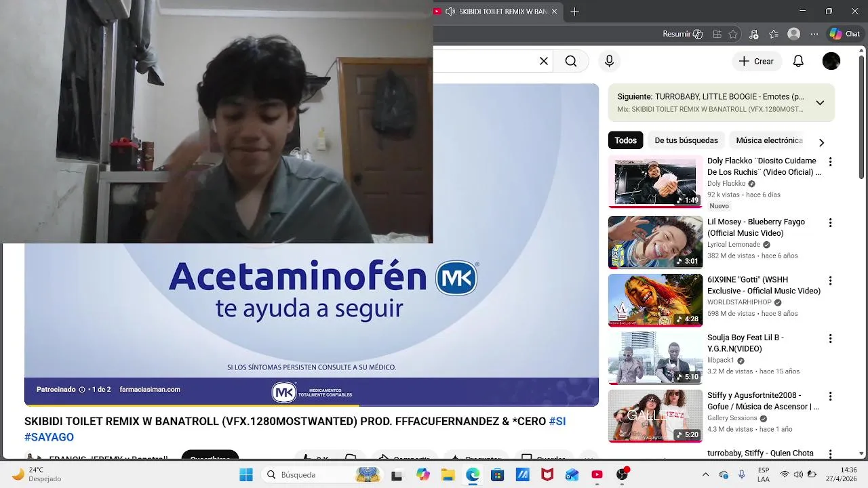Viewport: 868px width, 488px height.
Task: Open the YouTube account avatar menu
Action: point(831,61)
